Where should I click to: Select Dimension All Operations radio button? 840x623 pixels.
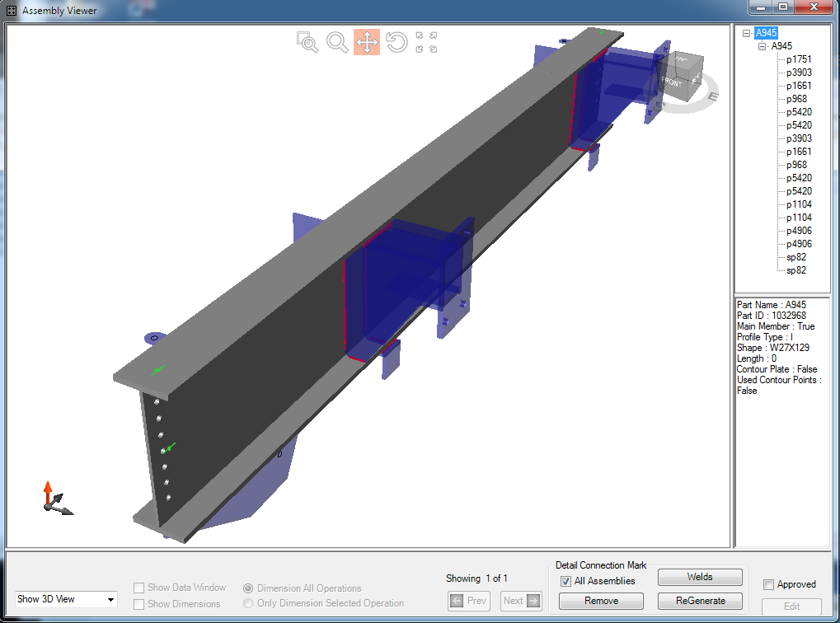tap(248, 588)
